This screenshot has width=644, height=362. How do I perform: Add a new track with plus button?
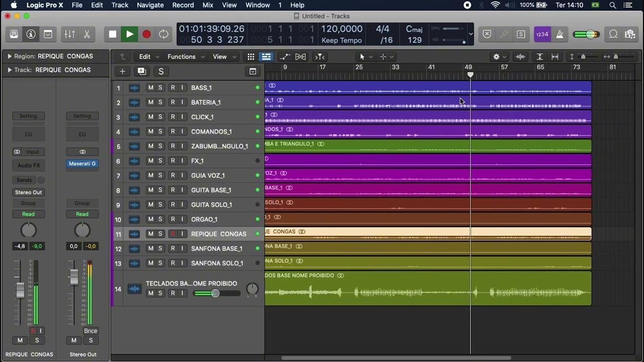coord(122,71)
